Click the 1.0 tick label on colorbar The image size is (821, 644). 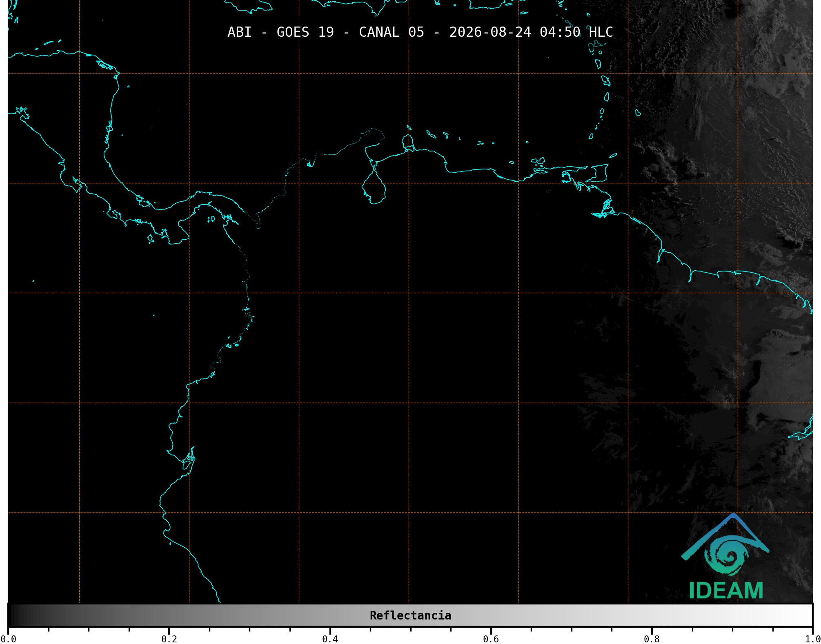coord(812,639)
